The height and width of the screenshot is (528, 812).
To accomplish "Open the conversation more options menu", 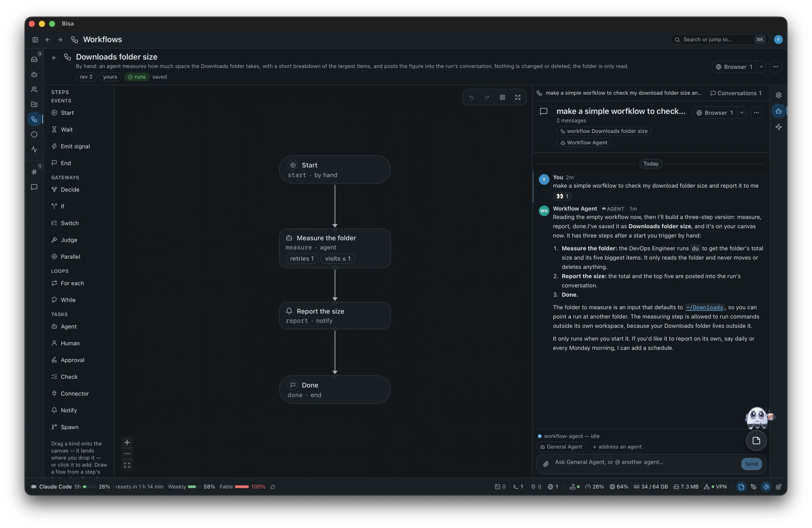I will (x=756, y=113).
